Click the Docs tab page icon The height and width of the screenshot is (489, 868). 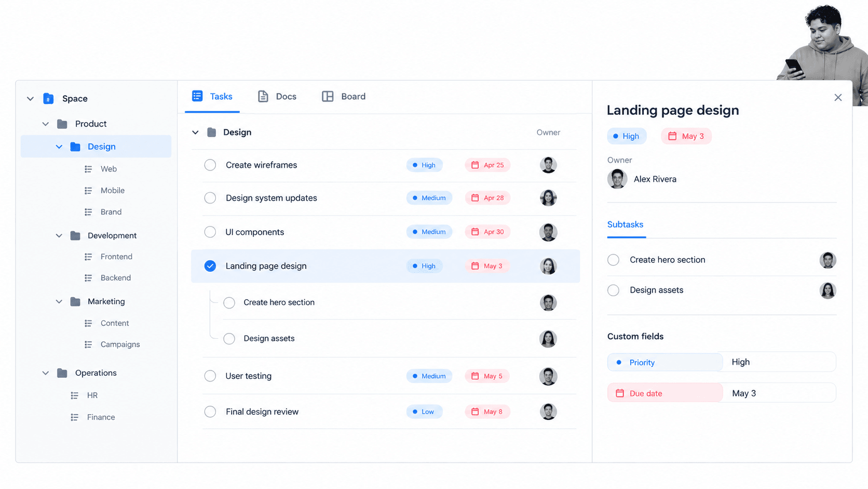263,96
